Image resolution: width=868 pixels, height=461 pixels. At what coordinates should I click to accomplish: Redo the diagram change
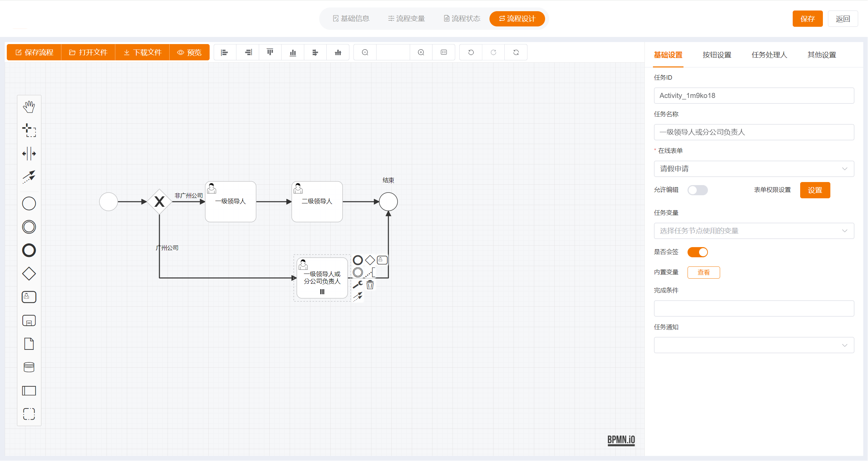493,52
